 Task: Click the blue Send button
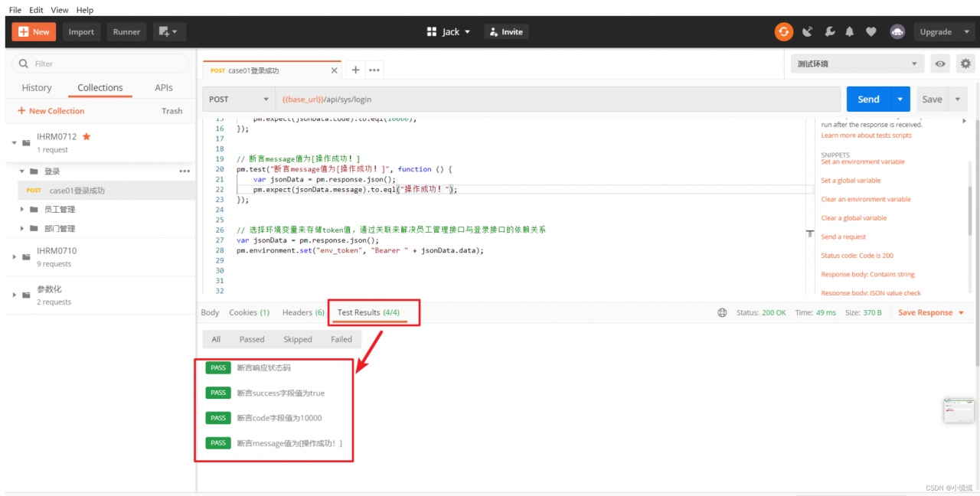[x=869, y=99]
